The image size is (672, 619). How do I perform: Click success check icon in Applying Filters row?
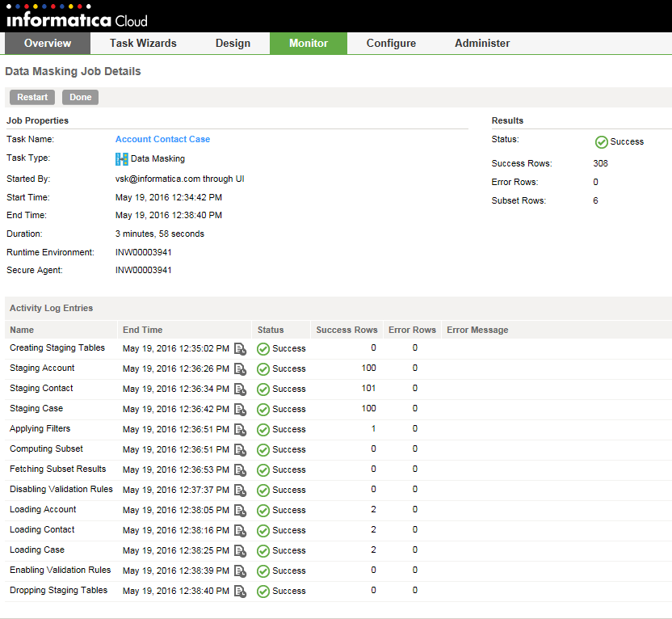point(263,430)
